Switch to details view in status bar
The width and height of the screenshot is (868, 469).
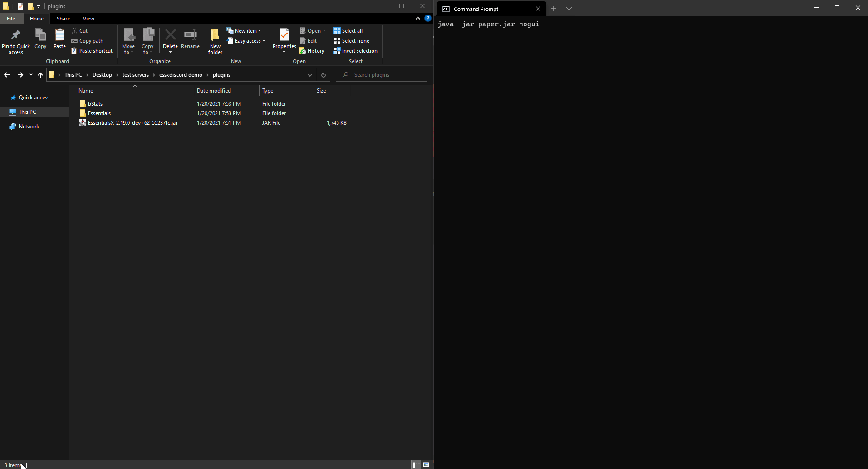[414, 464]
